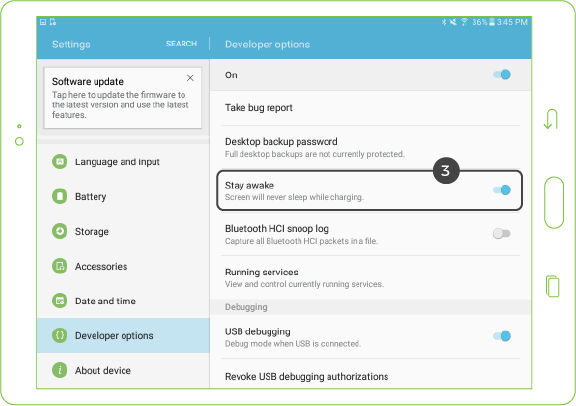Viewport: 576px width, 406px height.
Task: Tap the 3:45 PM clock
Action: click(512, 22)
